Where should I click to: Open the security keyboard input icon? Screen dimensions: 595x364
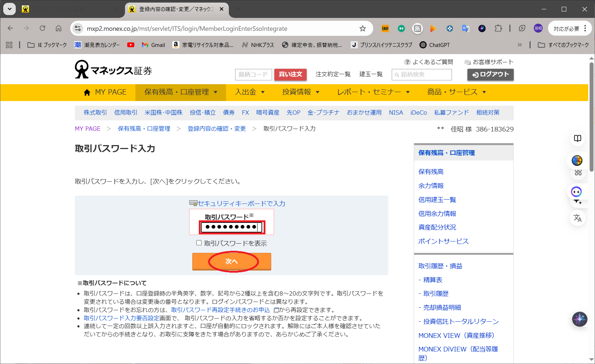pos(193,203)
